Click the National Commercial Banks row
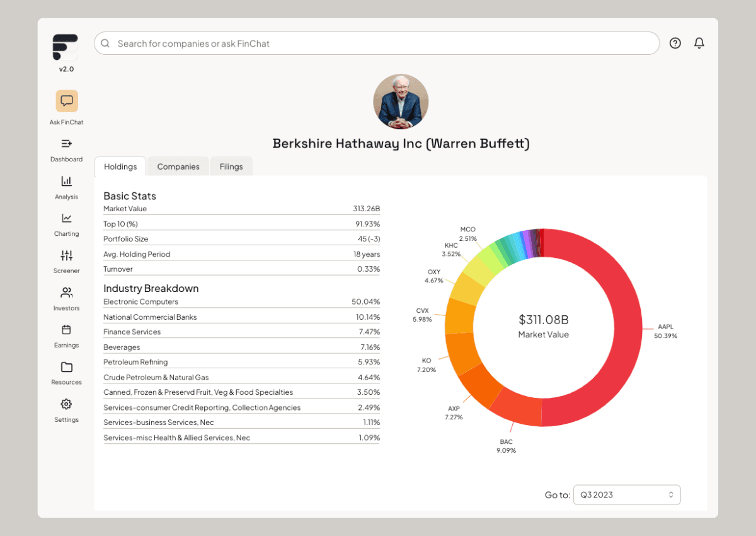 pos(241,317)
